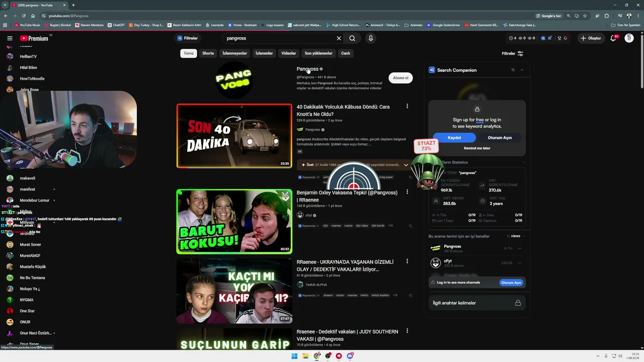
Task: Open the Kaçtı mı video thumbnail
Action: click(234, 291)
